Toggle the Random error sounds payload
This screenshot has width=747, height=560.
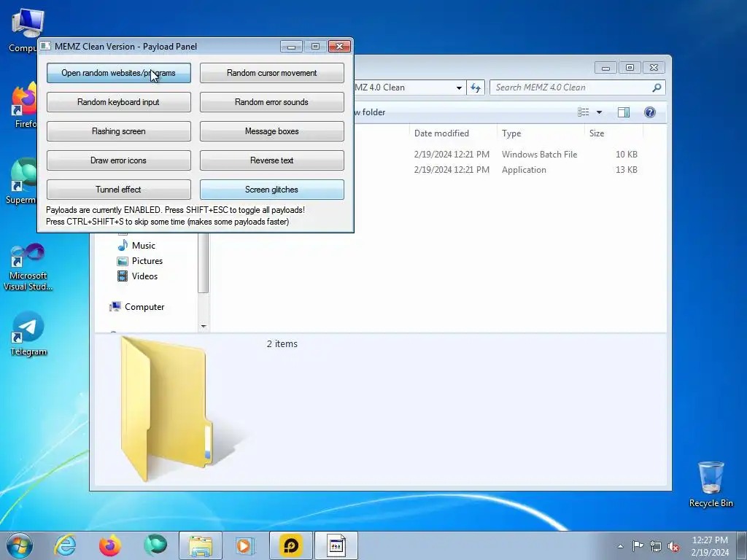pyautogui.click(x=271, y=102)
